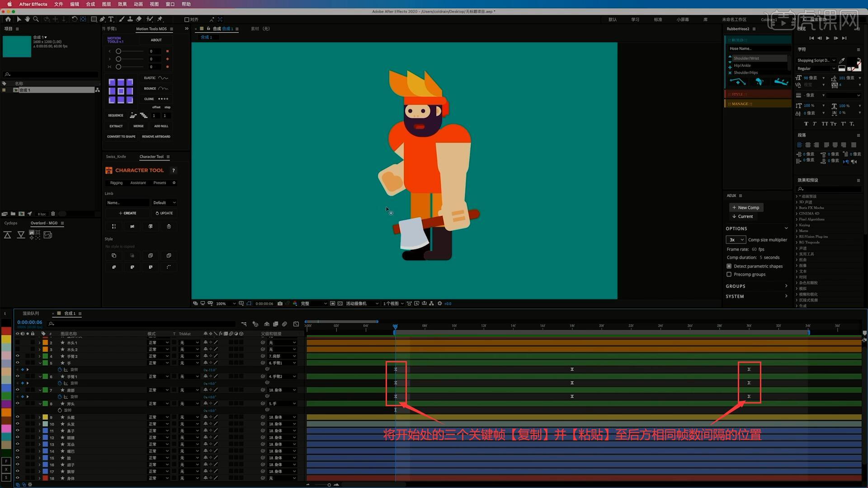Click the Home icon in toolbar
Viewport: 868px width, 488px height.
[x=8, y=19]
